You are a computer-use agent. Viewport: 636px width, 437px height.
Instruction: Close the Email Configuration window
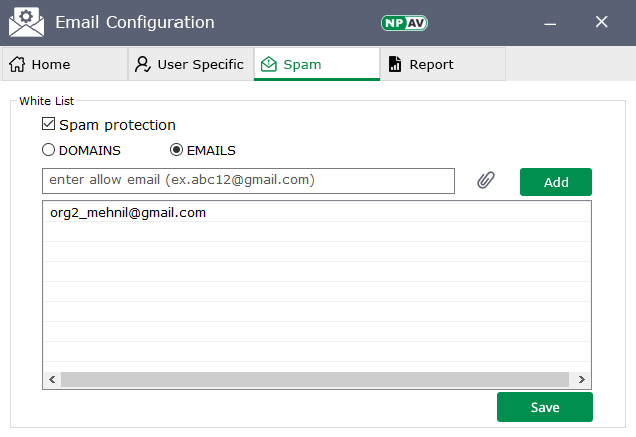pos(601,22)
